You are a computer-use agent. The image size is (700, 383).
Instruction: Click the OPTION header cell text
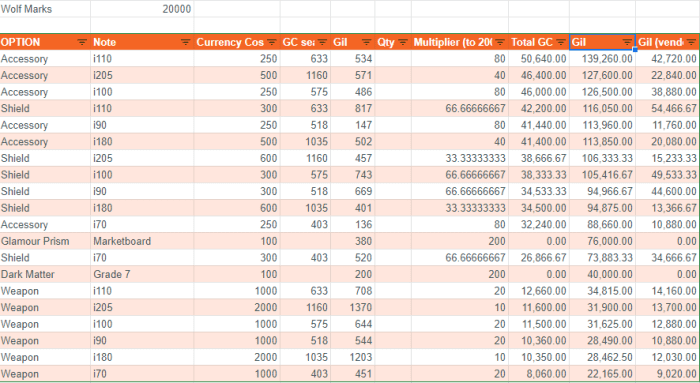click(x=21, y=42)
